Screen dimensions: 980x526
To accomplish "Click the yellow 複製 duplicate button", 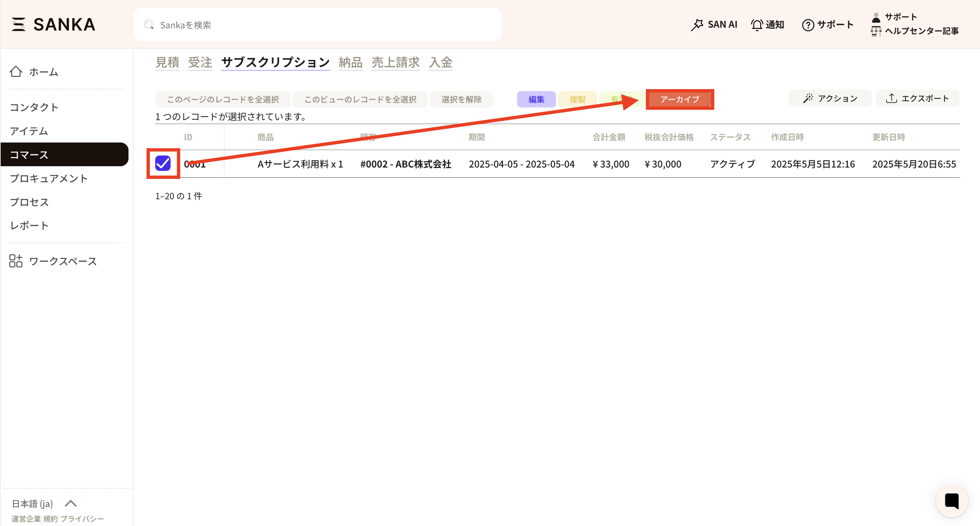I will click(x=577, y=99).
